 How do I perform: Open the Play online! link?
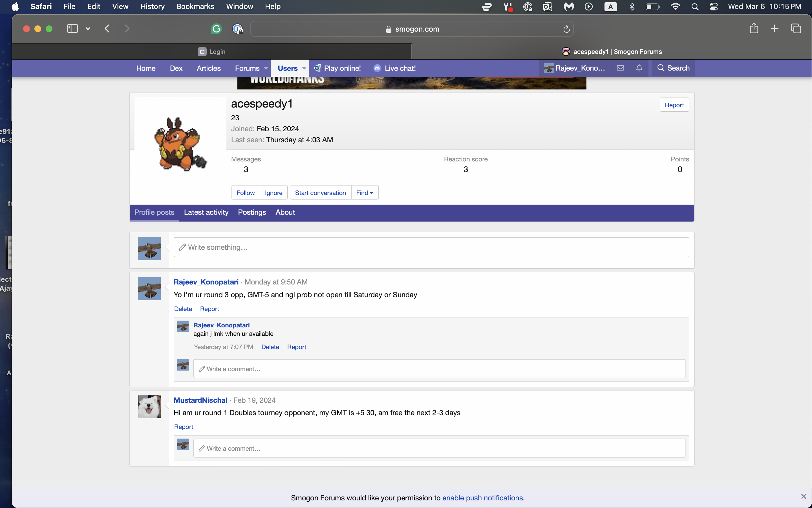coord(337,68)
